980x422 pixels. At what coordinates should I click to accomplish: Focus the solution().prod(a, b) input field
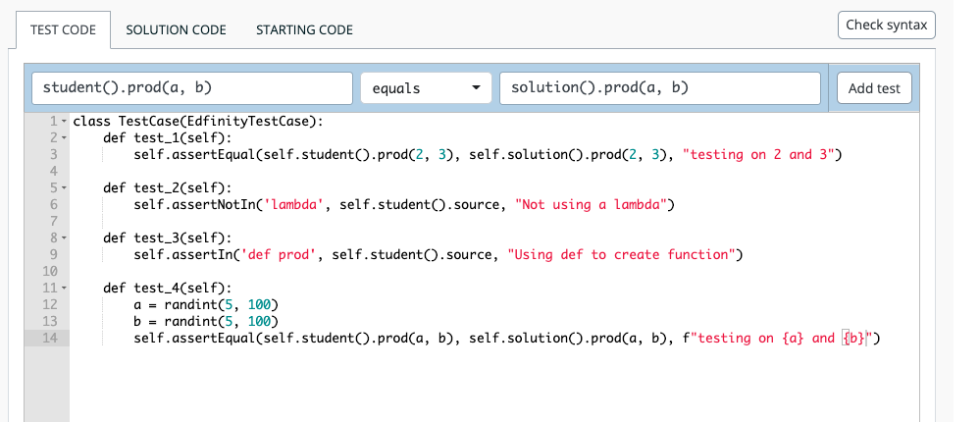click(659, 88)
